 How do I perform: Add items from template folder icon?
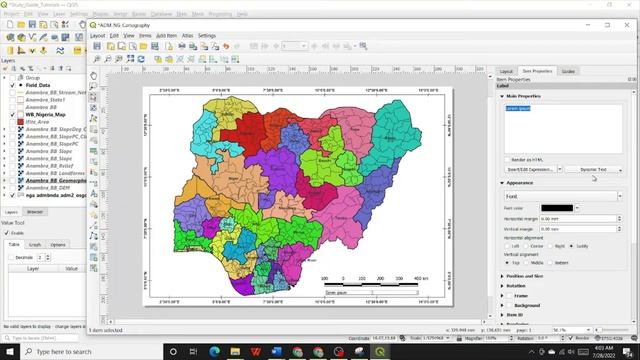tap(143, 46)
